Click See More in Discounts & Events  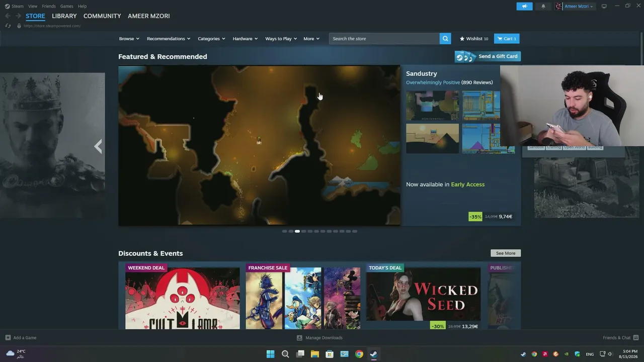[x=506, y=253]
